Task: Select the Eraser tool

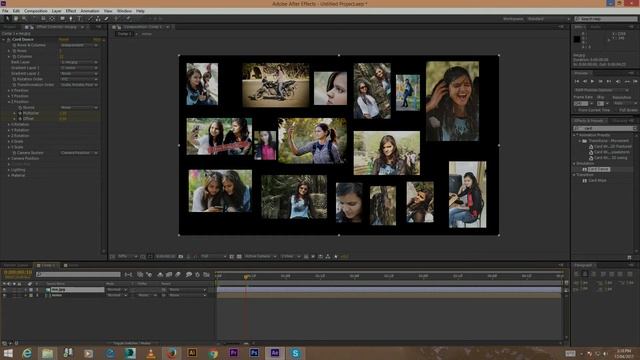Action: tap(107, 18)
